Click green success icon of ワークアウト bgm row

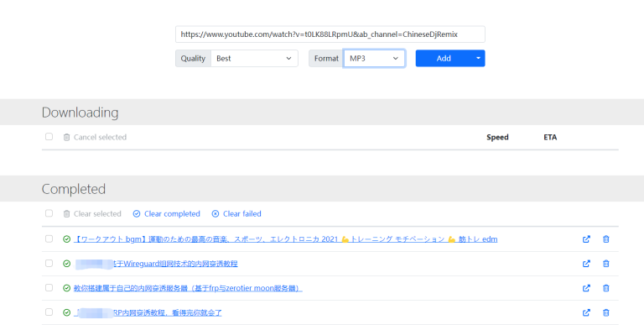click(66, 239)
